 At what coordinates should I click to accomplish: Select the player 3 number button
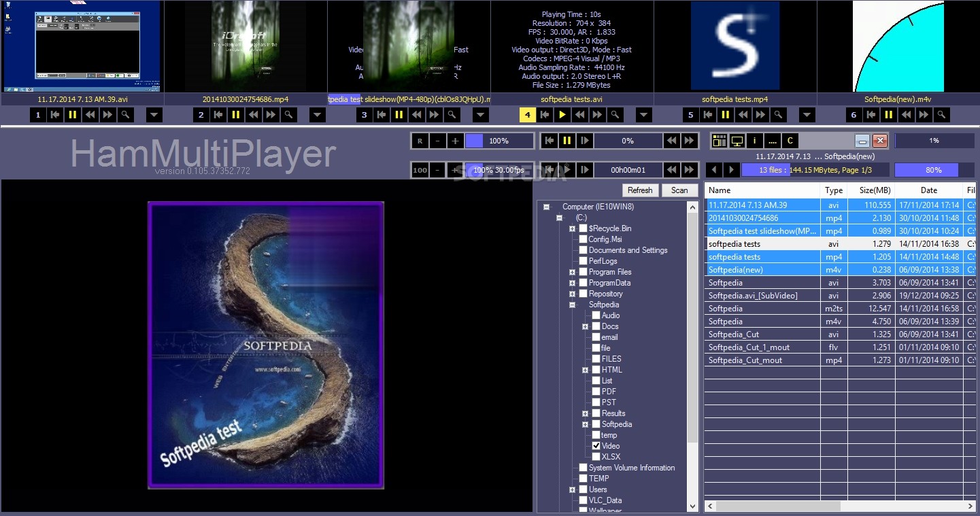[x=365, y=115]
